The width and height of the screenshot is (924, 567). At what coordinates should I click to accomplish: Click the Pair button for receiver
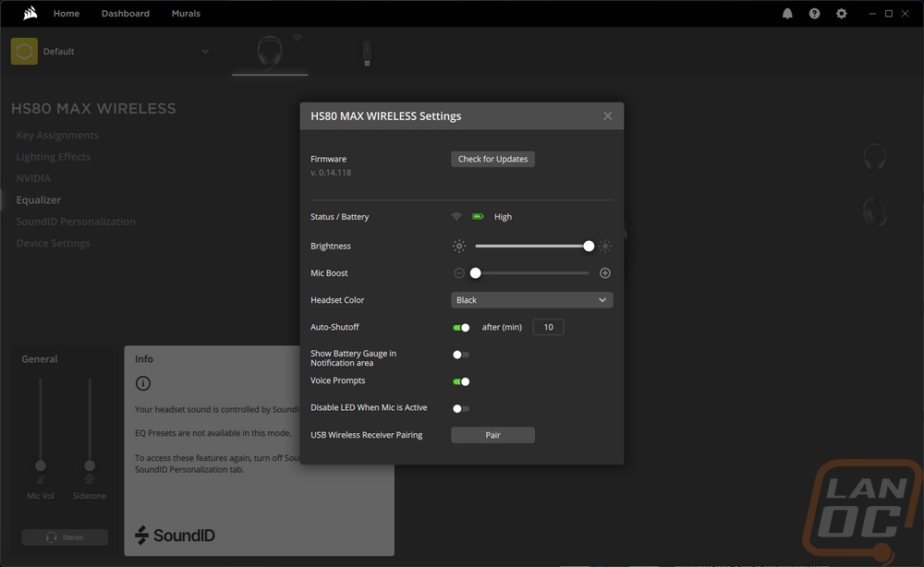click(492, 435)
